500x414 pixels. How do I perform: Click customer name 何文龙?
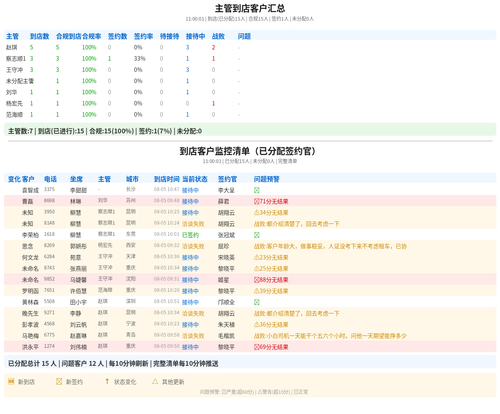point(30,257)
